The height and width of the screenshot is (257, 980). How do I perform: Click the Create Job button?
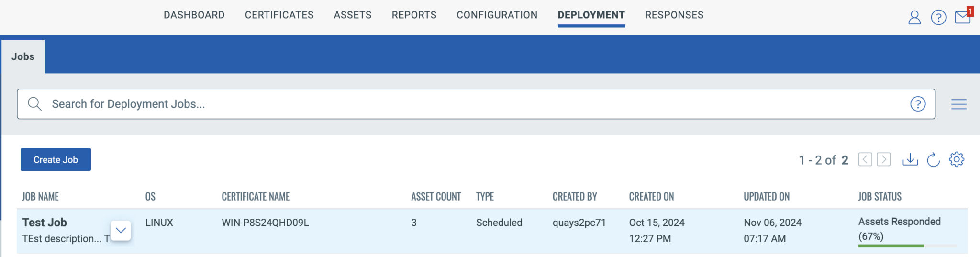(56, 159)
